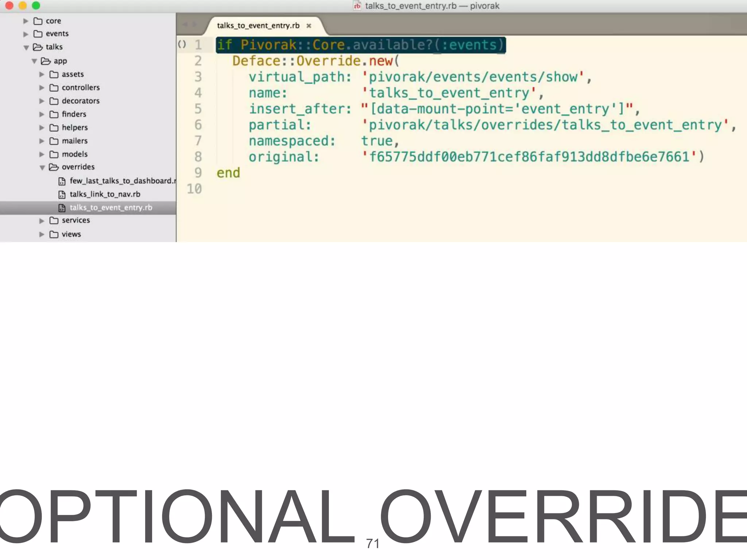Select the controllers folder label
The image size is (747, 560).
(81, 87)
